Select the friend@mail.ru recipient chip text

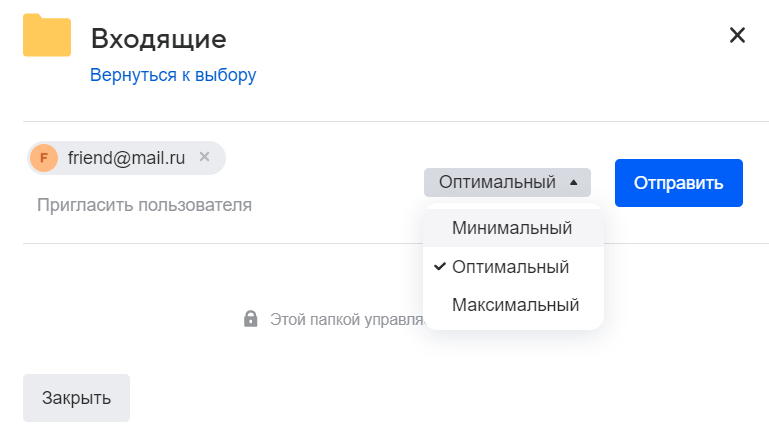tap(126, 158)
